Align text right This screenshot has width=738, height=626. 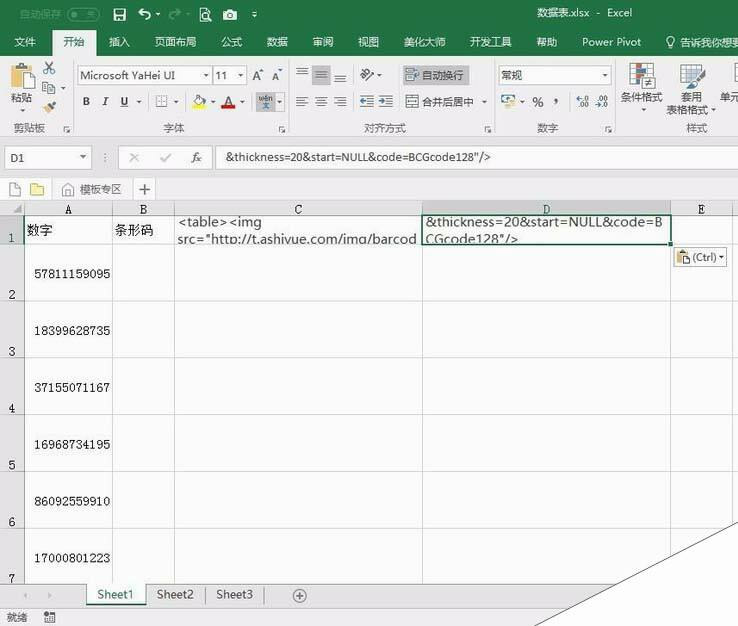[340, 101]
